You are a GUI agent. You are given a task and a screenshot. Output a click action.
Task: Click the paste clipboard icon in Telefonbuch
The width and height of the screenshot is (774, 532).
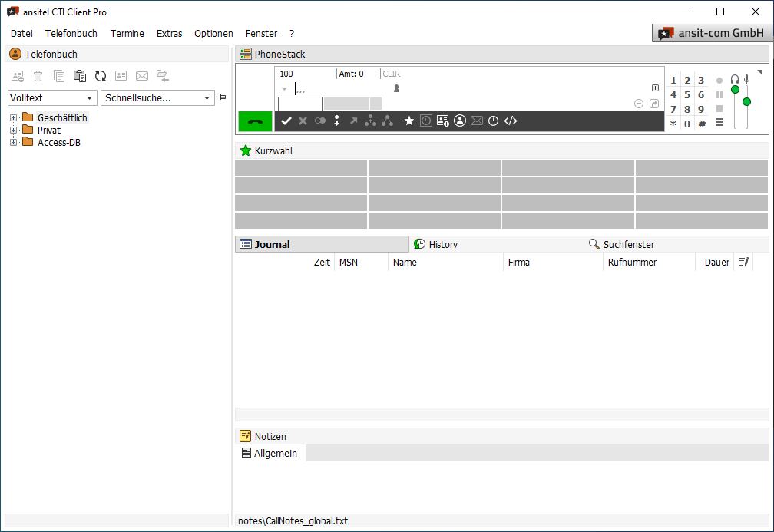[x=80, y=75]
